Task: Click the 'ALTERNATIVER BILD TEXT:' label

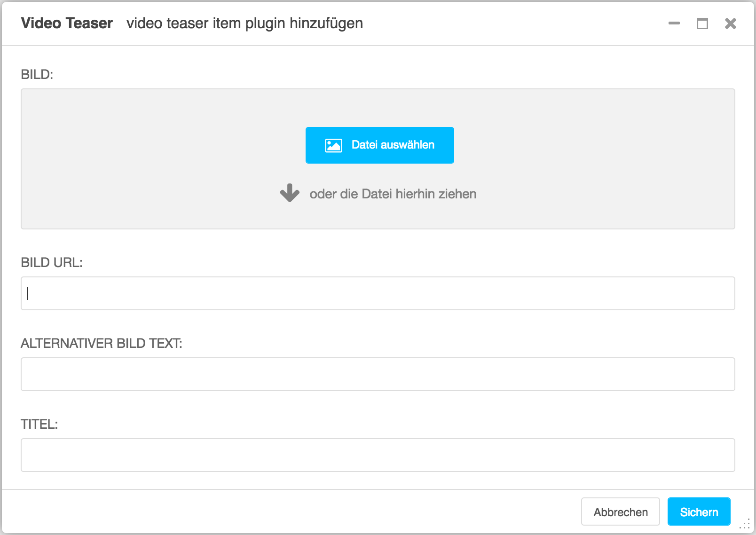Action: click(102, 343)
